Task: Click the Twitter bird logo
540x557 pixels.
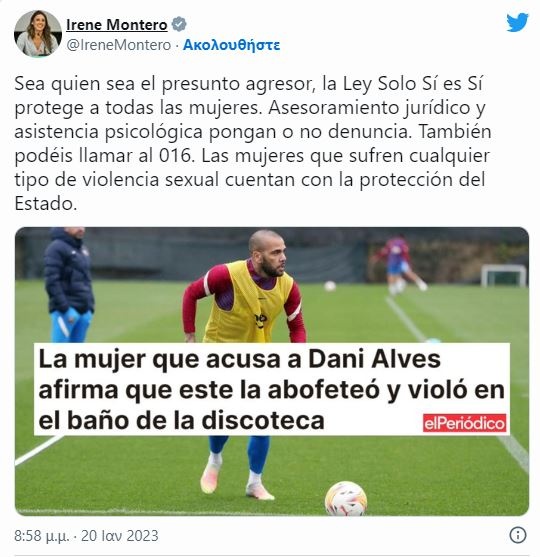Action: point(517,22)
